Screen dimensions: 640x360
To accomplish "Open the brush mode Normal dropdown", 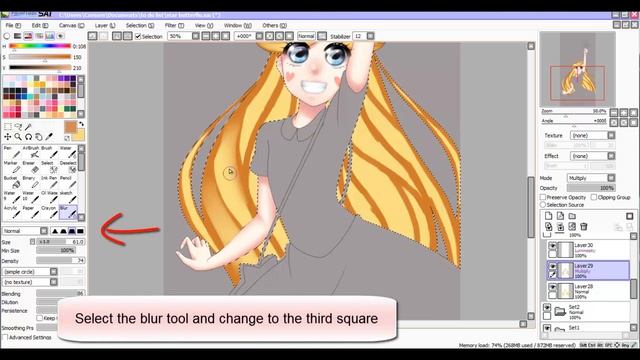I will point(25,231).
